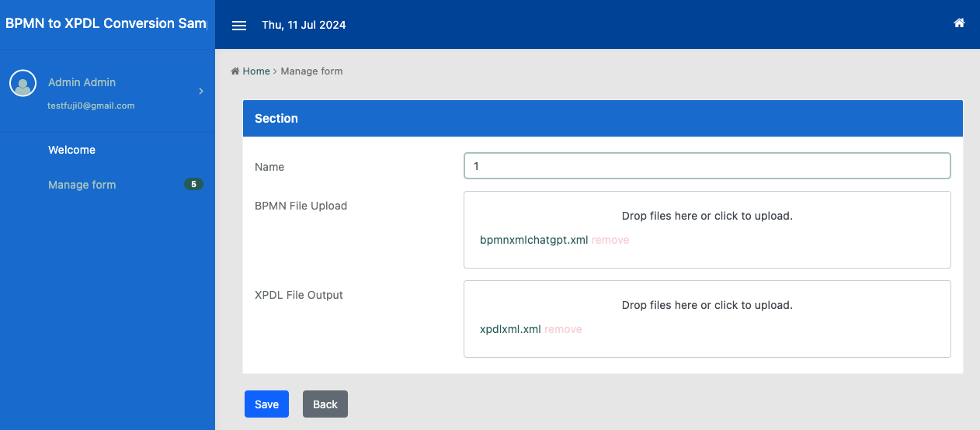Click the Admin Admin user name
This screenshot has width=980, height=430.
[x=82, y=82]
